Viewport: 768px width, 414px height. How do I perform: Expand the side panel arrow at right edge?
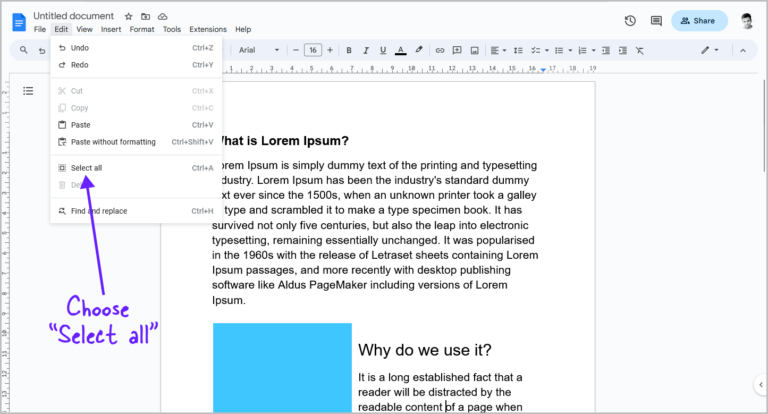(761, 385)
